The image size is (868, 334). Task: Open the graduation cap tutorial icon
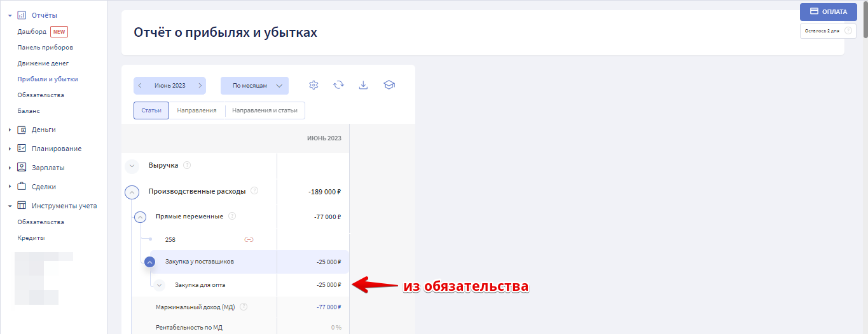coord(389,85)
